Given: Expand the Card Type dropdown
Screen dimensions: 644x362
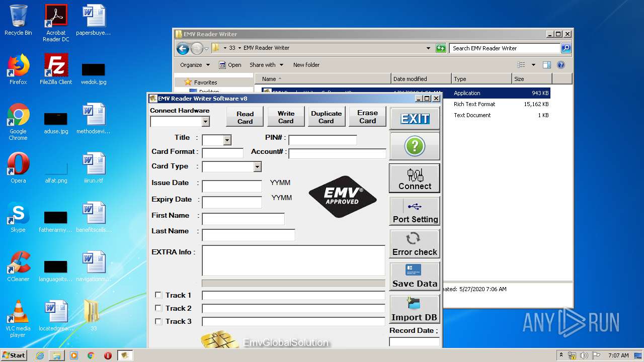Looking at the screenshot, I should pyautogui.click(x=257, y=167).
